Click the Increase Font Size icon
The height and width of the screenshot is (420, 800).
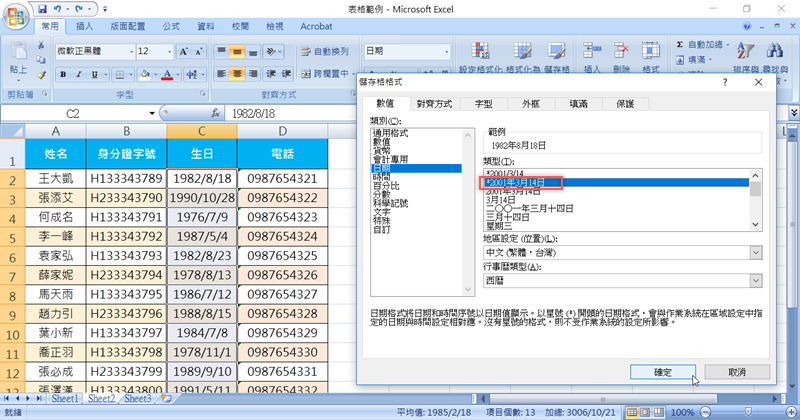[x=184, y=51]
